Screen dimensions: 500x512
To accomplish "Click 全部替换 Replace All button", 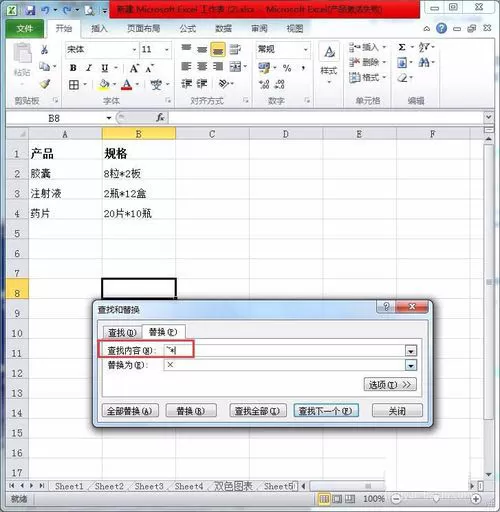I will [x=130, y=411].
